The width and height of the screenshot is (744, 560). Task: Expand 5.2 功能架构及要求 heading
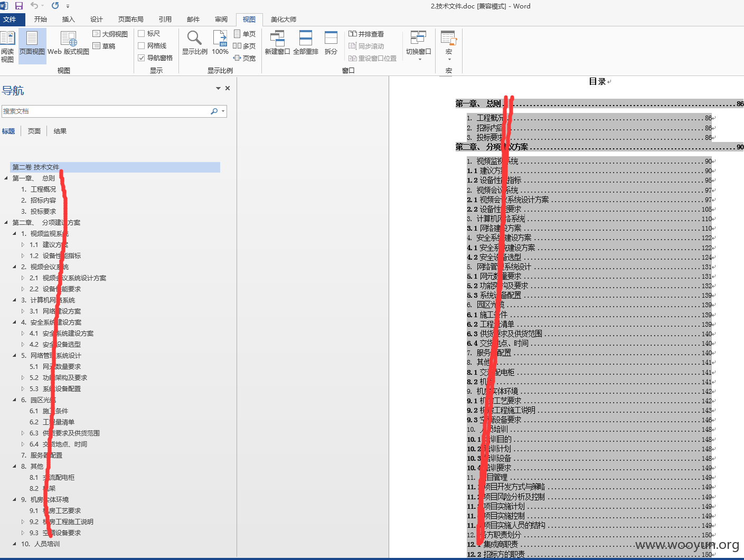(23, 378)
